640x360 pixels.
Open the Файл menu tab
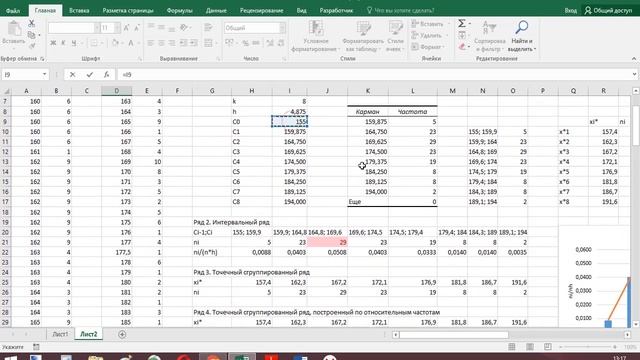coord(13,11)
